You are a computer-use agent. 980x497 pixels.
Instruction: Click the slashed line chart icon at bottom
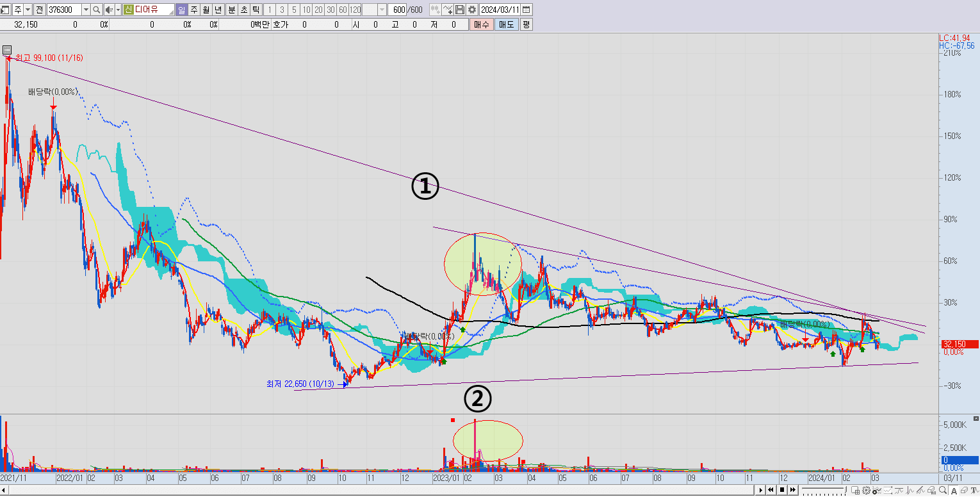(x=920, y=491)
